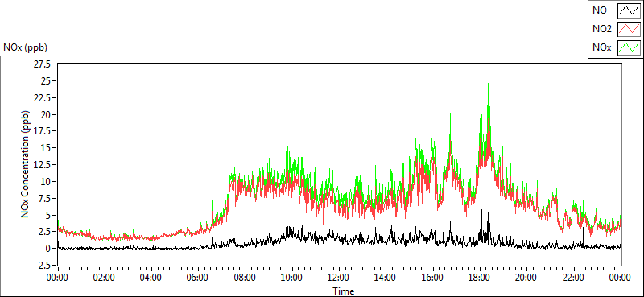Click the Time x-axis label
The height and width of the screenshot is (297, 644).
tap(343, 291)
